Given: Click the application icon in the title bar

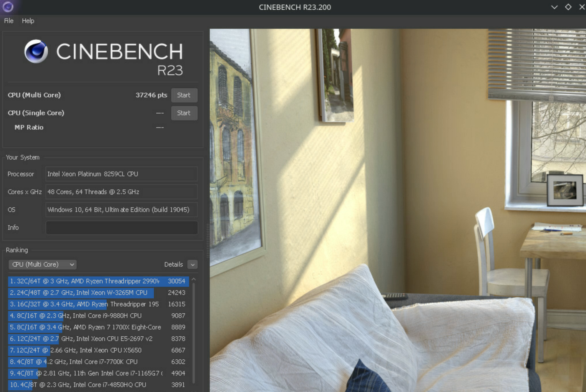Looking at the screenshot, I should click(8, 7).
